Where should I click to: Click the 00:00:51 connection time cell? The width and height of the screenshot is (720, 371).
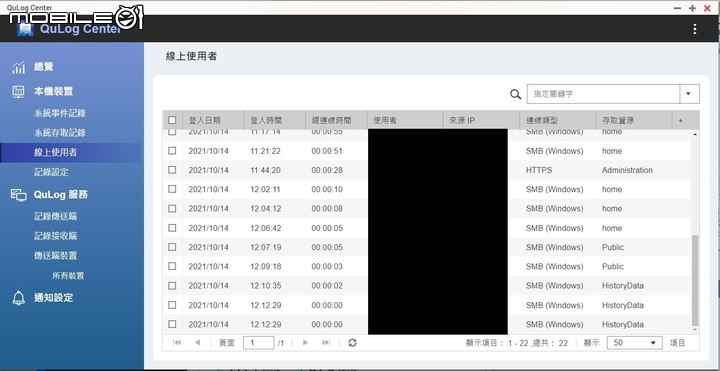click(x=327, y=151)
